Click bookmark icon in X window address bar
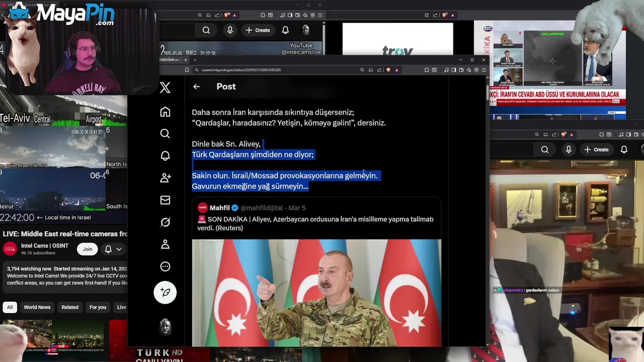 (187, 70)
